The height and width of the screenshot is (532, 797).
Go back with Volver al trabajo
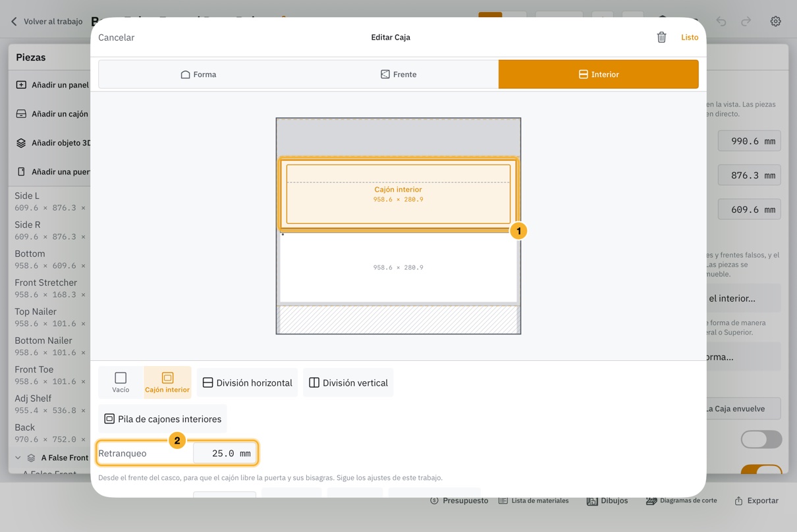click(46, 21)
